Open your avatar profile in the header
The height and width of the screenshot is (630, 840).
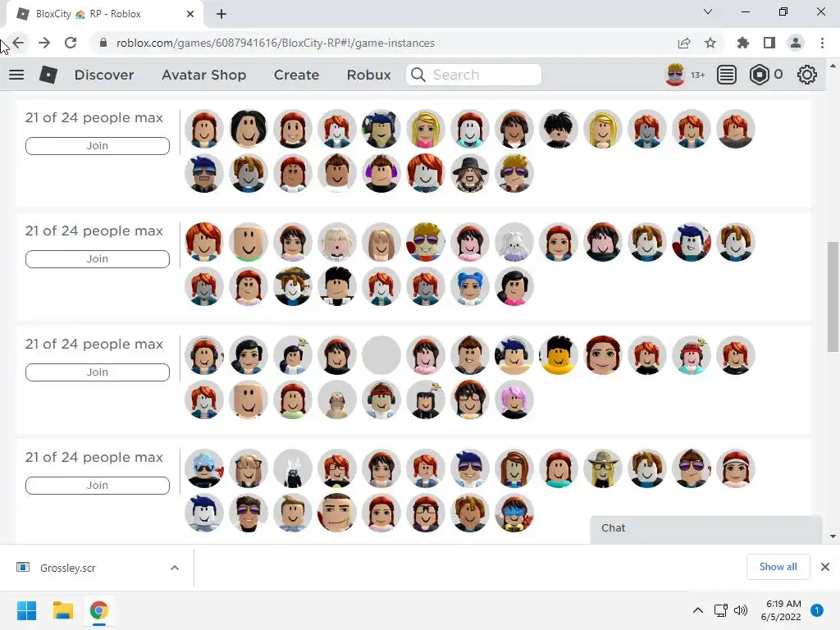[x=675, y=75]
